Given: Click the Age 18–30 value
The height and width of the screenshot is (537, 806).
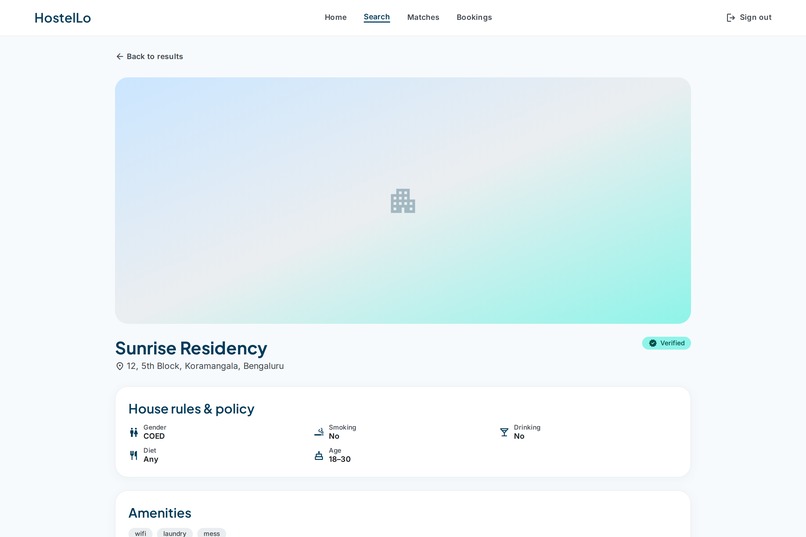Looking at the screenshot, I should 340,459.
